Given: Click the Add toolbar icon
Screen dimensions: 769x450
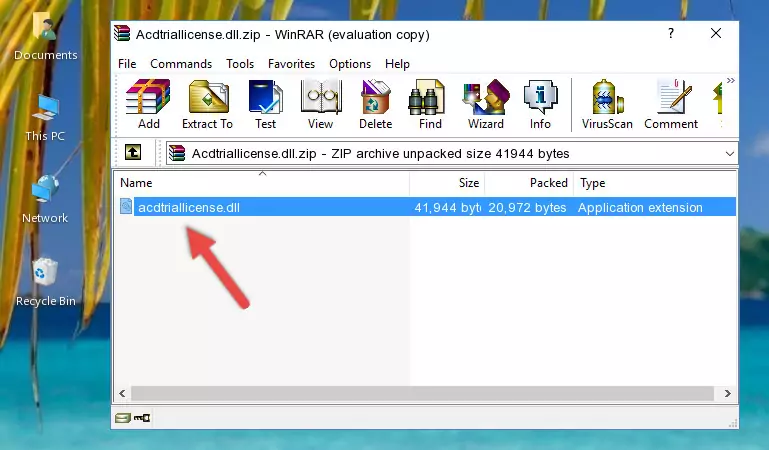Looking at the screenshot, I should tap(148, 104).
